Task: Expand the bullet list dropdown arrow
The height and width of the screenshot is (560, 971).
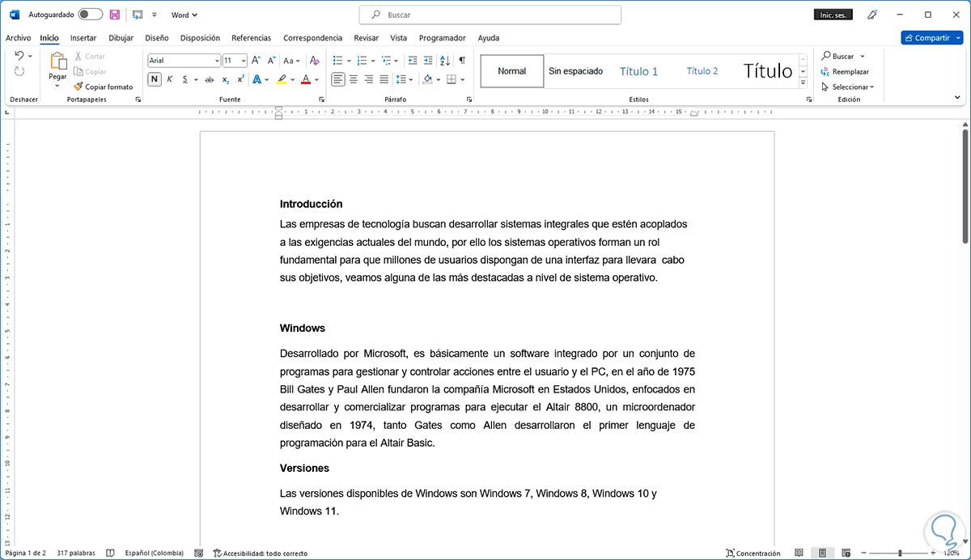Action: coord(349,61)
